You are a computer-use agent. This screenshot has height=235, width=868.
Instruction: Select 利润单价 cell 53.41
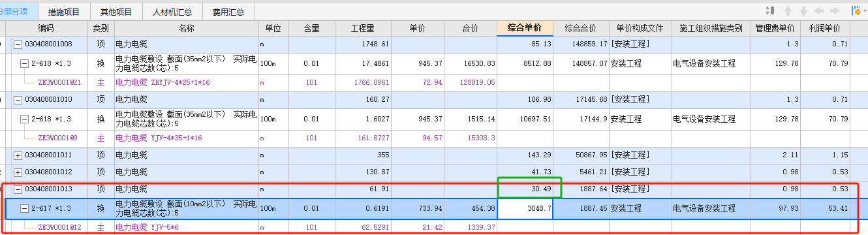[825, 209]
